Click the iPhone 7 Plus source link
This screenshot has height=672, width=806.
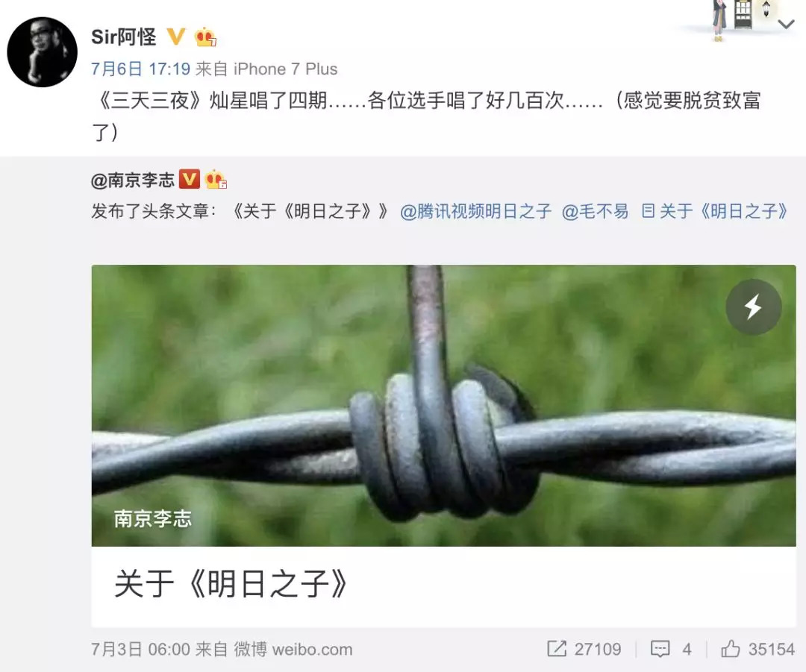pyautogui.click(x=285, y=69)
